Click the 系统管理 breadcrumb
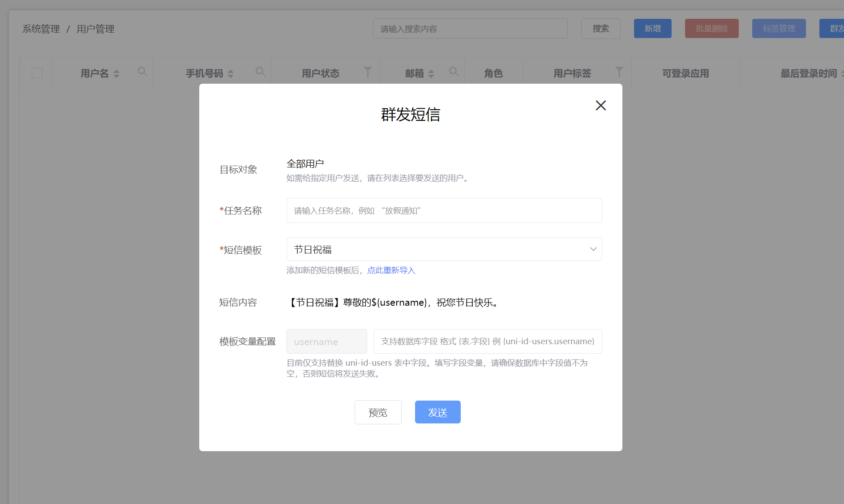The width and height of the screenshot is (844, 504). tap(41, 29)
